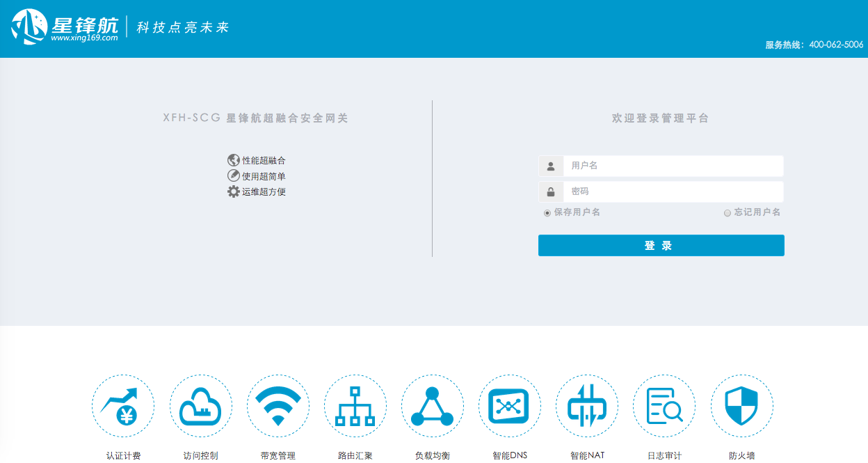868x463 pixels.
Task: Select the 保存用户名 radio button
Action: click(x=547, y=213)
